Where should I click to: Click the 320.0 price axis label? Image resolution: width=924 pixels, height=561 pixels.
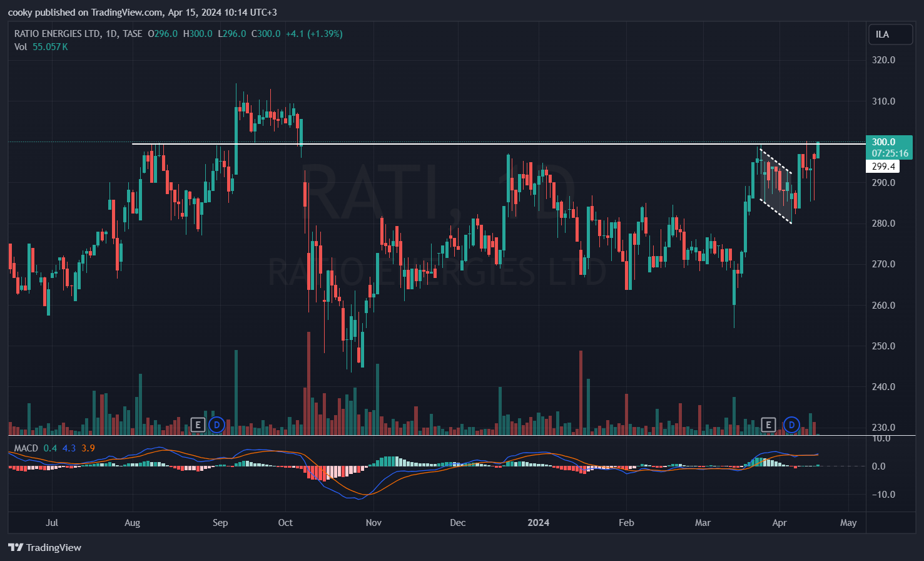pyautogui.click(x=883, y=60)
